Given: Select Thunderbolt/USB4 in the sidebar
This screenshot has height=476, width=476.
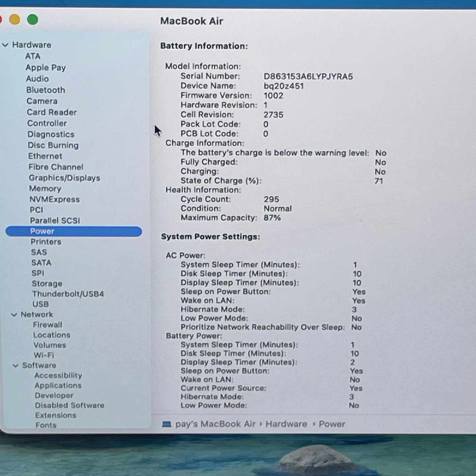Looking at the screenshot, I should tap(68, 294).
